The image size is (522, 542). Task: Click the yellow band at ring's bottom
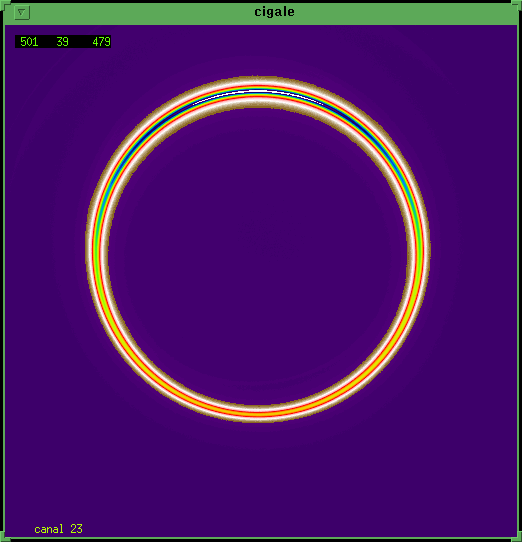258,413
